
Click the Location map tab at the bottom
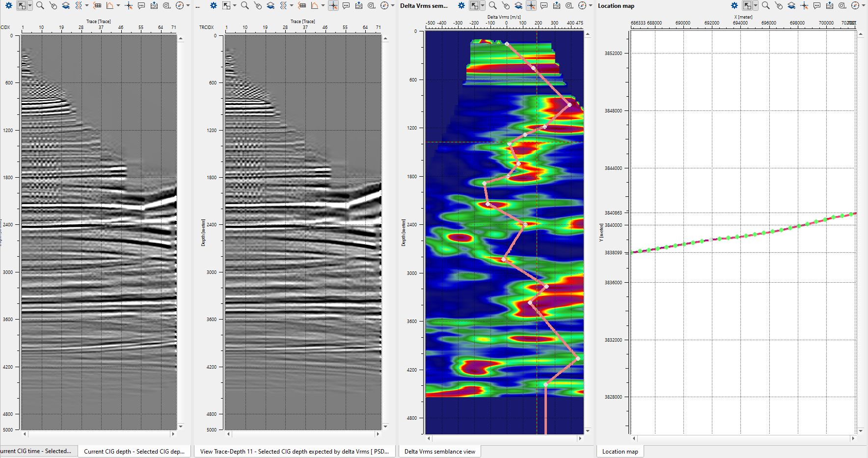click(x=620, y=451)
